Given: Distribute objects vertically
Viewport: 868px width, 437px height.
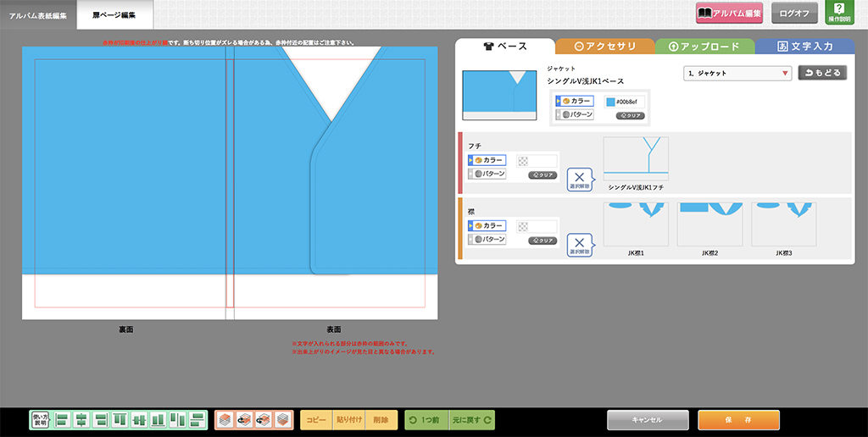Looking at the screenshot, I should click(197, 420).
